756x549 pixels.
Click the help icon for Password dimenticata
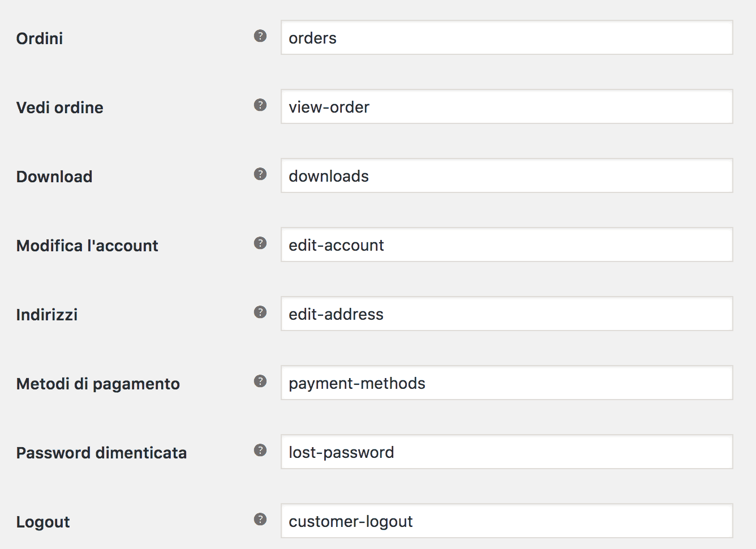260,451
